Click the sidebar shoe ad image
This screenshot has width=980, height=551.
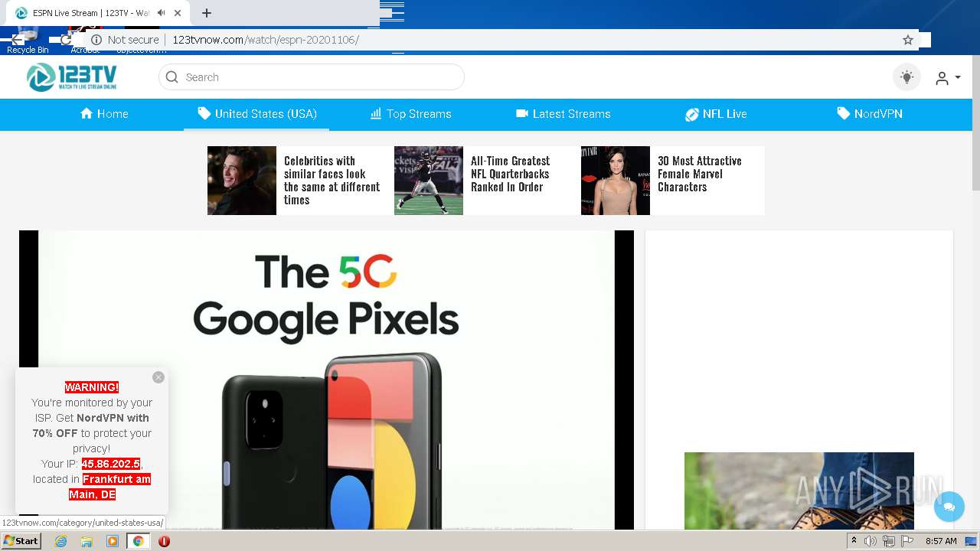[x=799, y=491]
